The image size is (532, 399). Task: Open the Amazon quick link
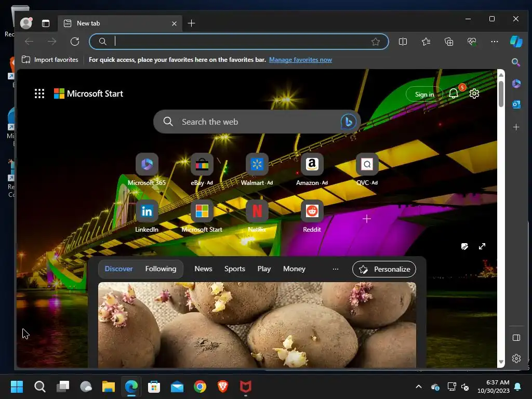click(312, 170)
